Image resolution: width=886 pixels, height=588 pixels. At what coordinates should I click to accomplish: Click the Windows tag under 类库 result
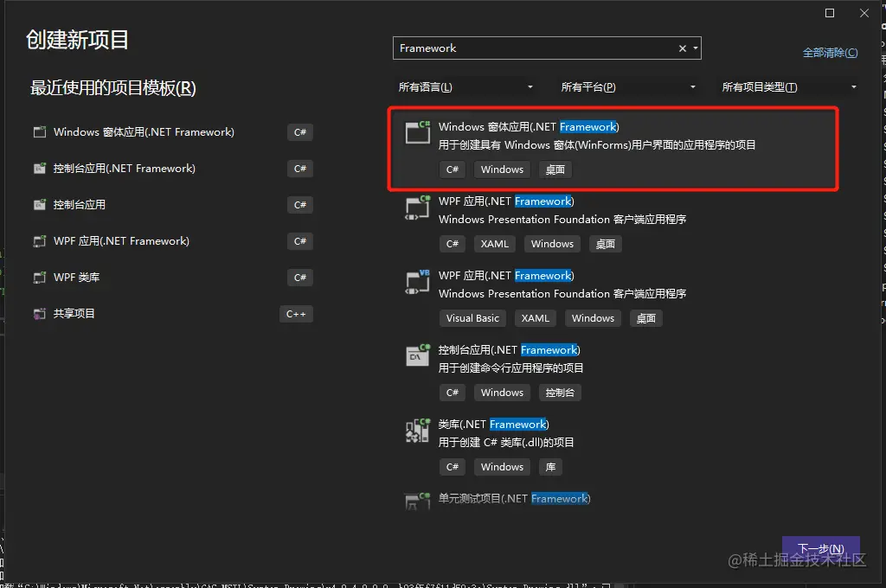502,467
